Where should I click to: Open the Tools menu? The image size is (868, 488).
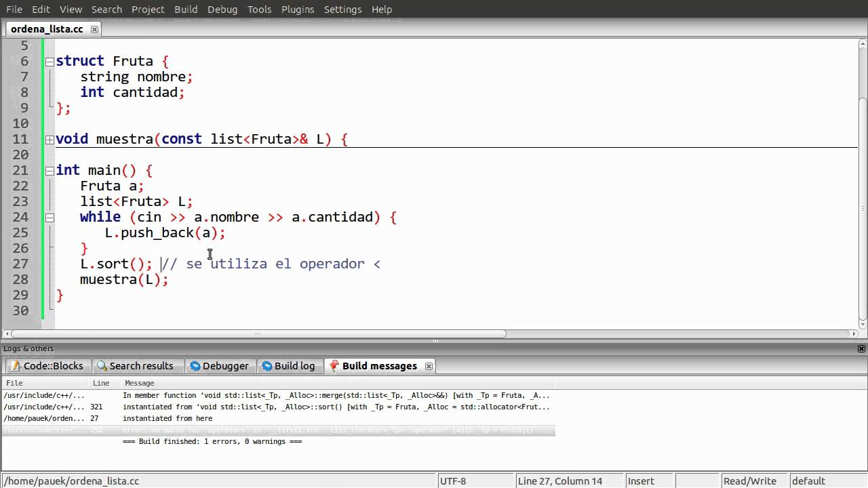tap(259, 9)
